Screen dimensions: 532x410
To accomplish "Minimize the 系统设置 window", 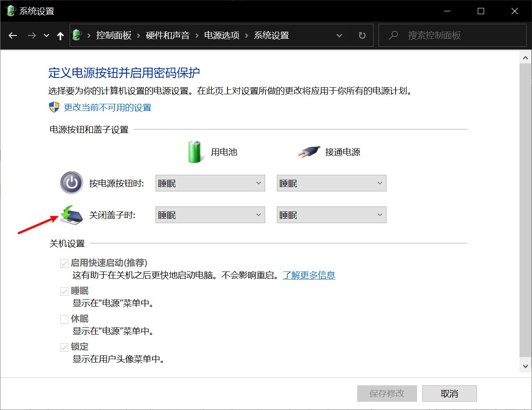I will [x=447, y=11].
